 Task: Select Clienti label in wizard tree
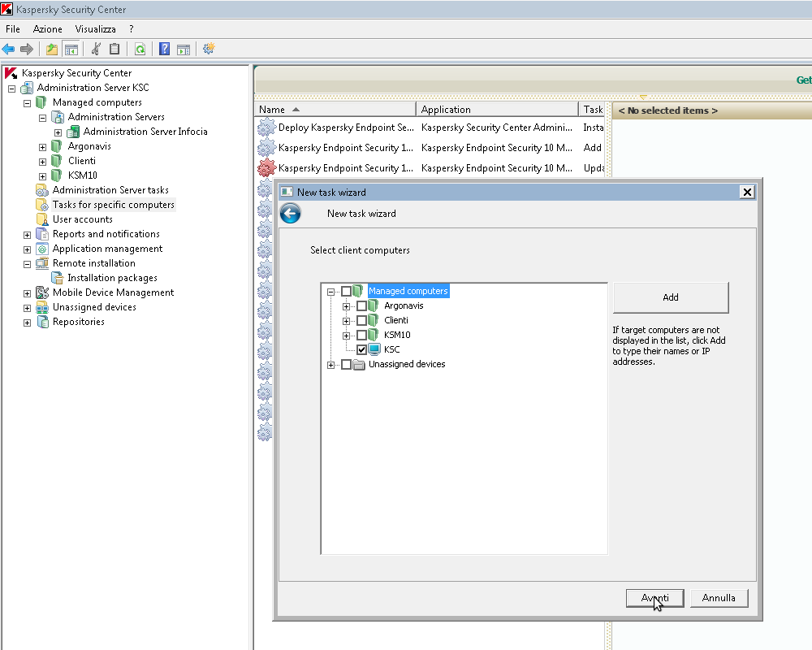[396, 320]
